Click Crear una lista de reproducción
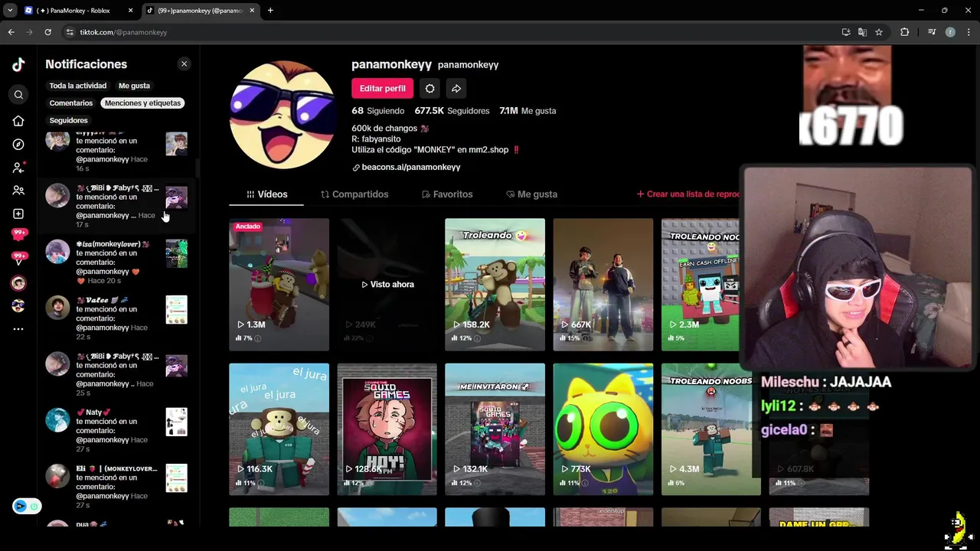Image resolution: width=980 pixels, height=551 pixels. coord(688,194)
